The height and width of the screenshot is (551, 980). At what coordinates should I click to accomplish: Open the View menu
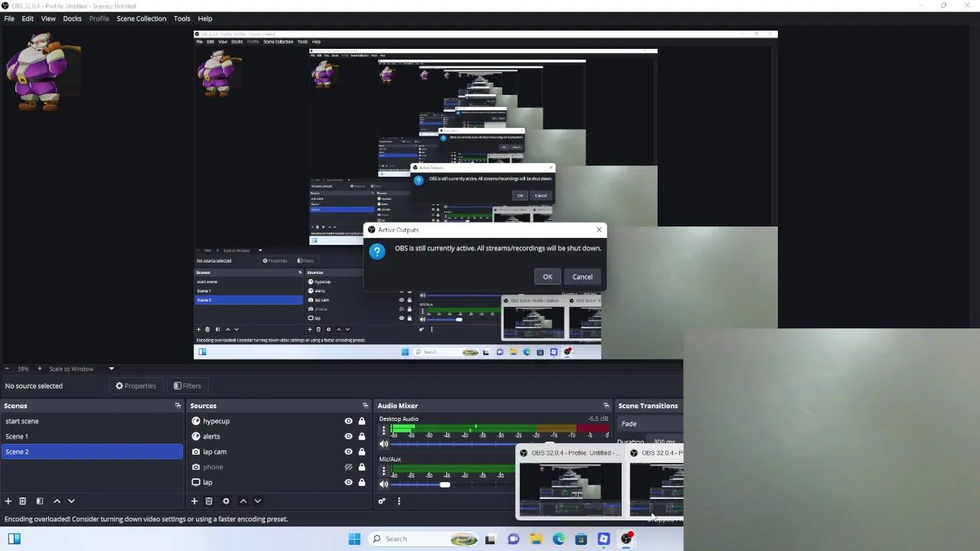coord(48,18)
